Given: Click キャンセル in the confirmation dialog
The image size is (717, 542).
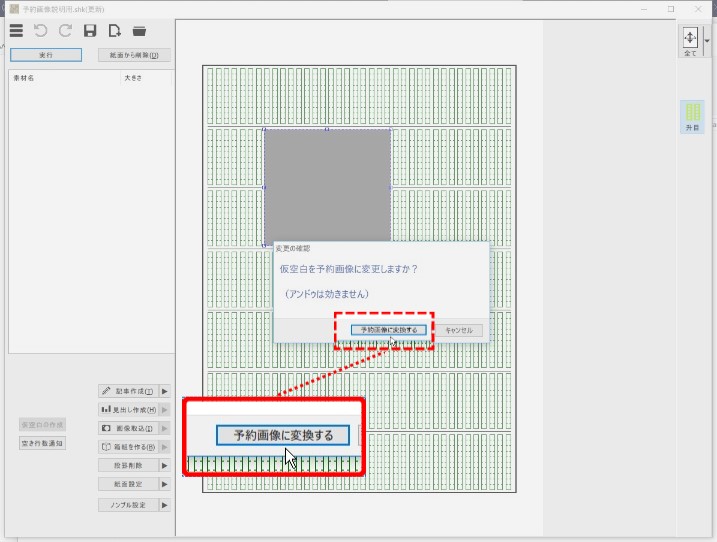Looking at the screenshot, I should (459, 330).
